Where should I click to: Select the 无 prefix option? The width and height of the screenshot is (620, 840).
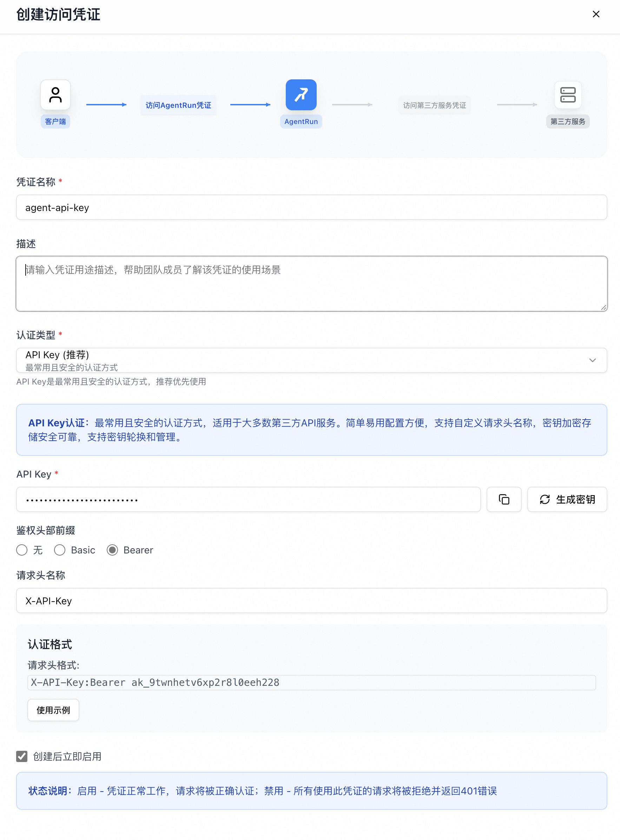pyautogui.click(x=22, y=550)
